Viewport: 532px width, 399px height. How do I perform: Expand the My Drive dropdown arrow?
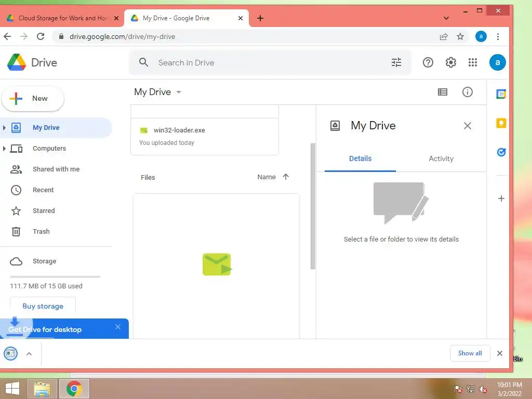179,92
